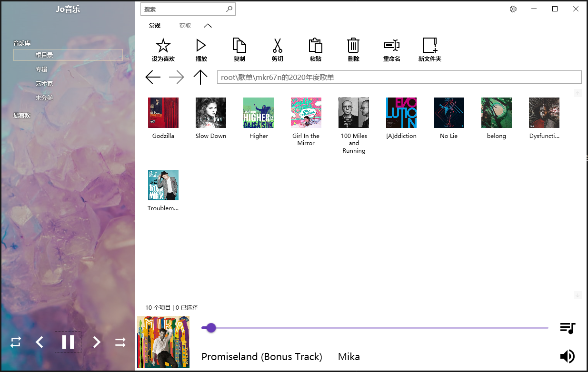Click the 播放 play icon in toolbar

[x=201, y=46]
